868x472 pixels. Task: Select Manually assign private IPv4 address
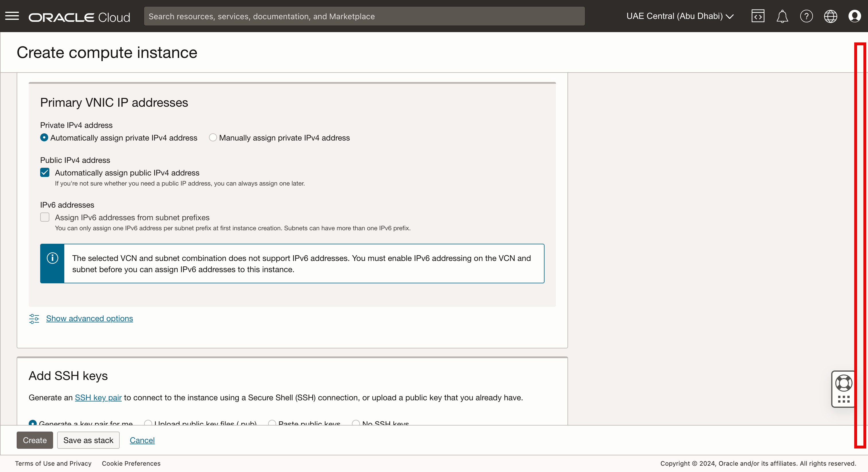coord(213,138)
